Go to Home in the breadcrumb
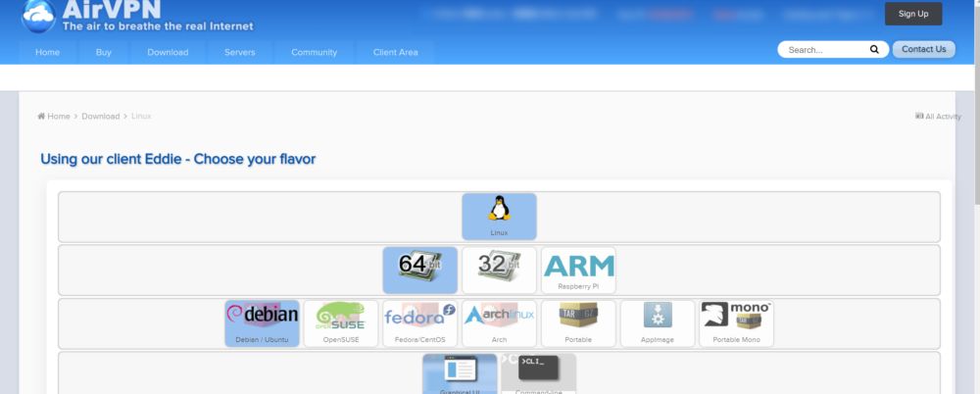 (54, 117)
